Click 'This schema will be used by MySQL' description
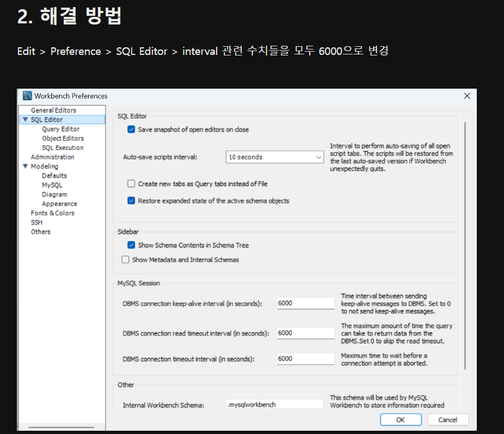 click(387, 401)
